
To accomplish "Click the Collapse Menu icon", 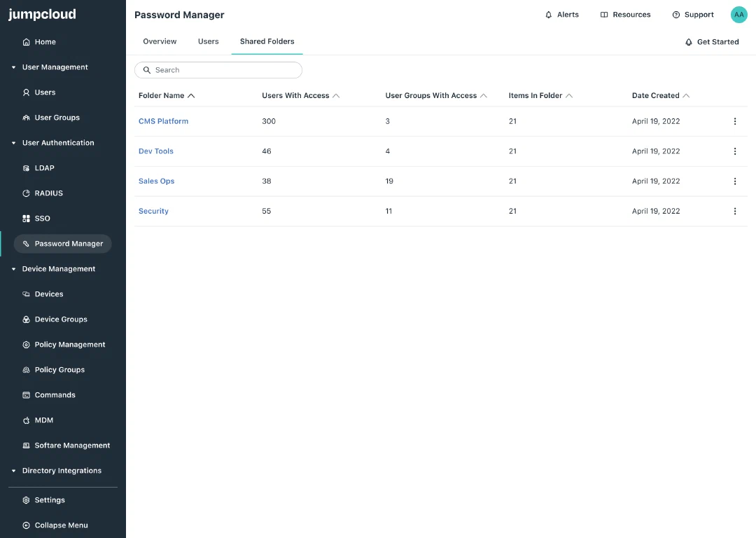I will pos(26,525).
